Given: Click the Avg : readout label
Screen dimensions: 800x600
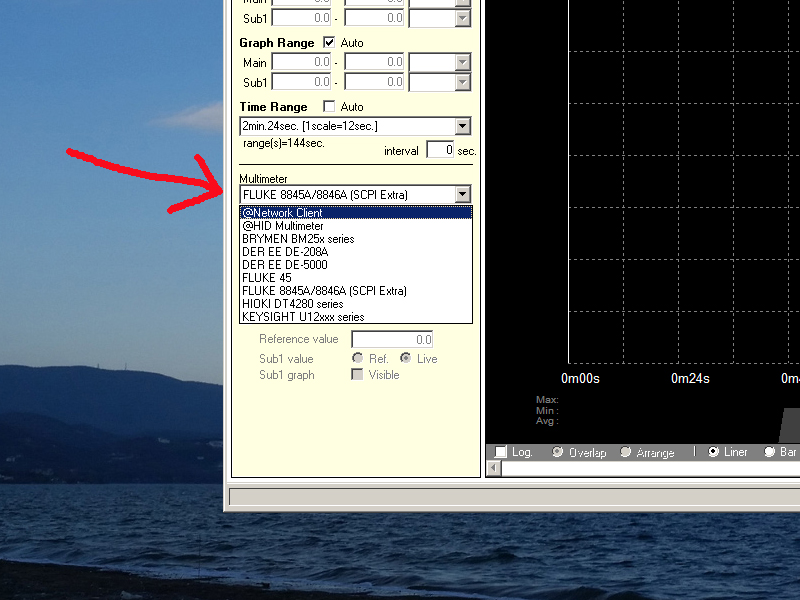Looking at the screenshot, I should [547, 421].
